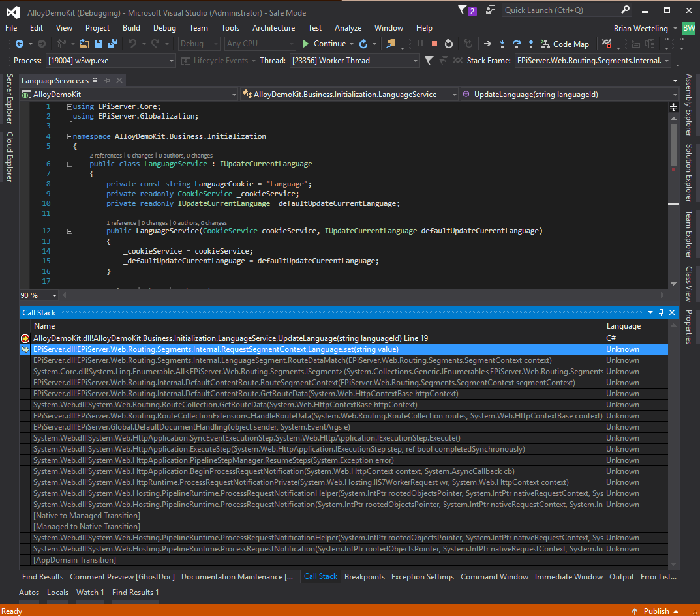Image resolution: width=700 pixels, height=616 pixels.
Task: Click the Name column header in Call Stack
Action: click(317, 326)
